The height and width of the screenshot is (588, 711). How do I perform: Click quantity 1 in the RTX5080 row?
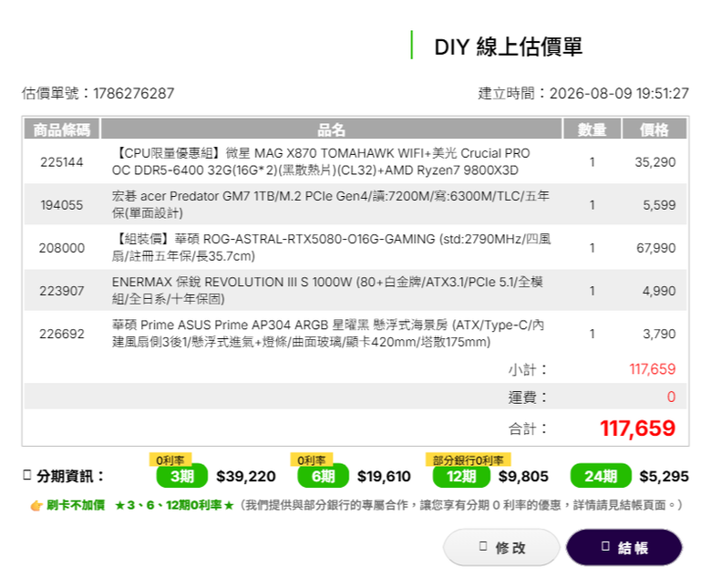[592, 248]
